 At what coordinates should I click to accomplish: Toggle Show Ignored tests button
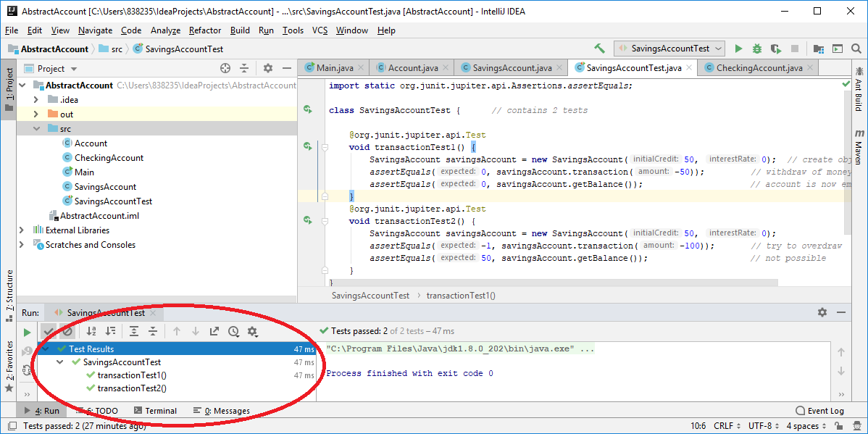pyautogui.click(x=67, y=332)
